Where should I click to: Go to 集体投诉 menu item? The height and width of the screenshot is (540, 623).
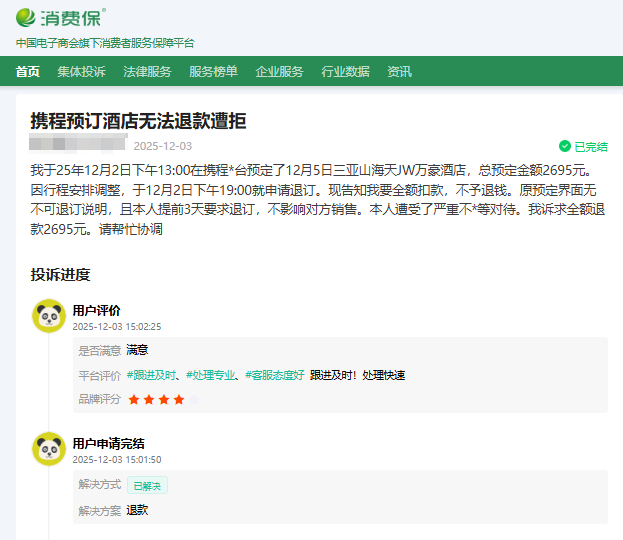pyautogui.click(x=81, y=71)
